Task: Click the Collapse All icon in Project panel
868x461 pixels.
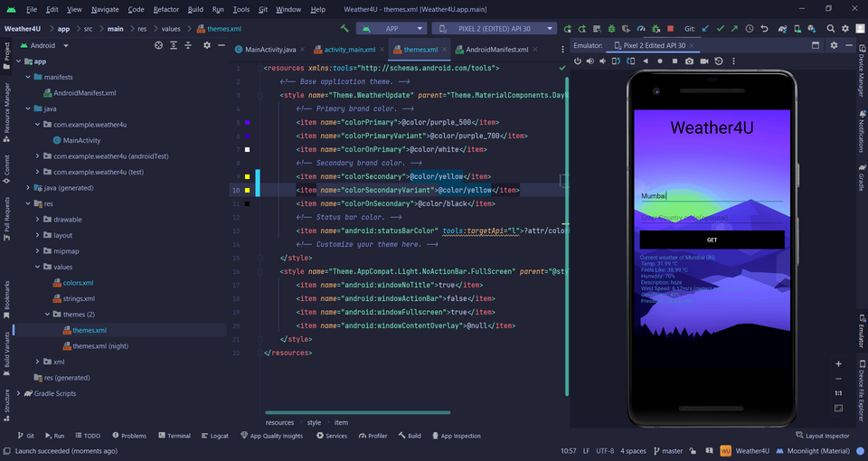Action: click(x=187, y=44)
